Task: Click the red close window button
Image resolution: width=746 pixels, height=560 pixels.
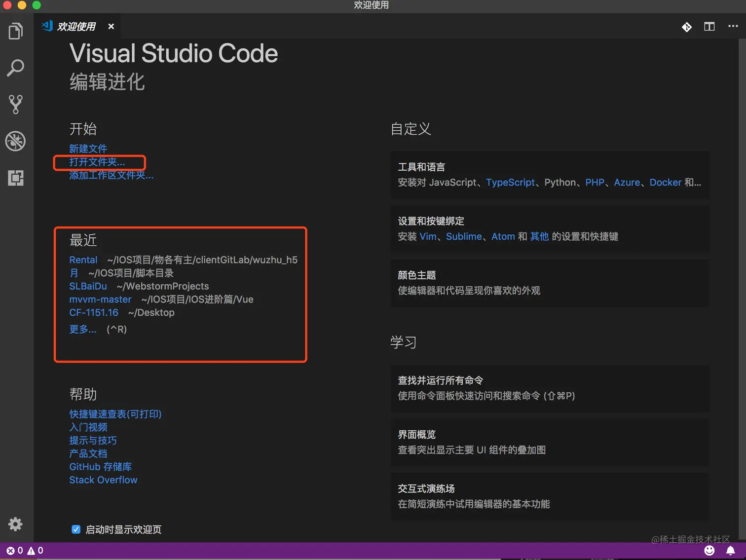Action: point(7,5)
